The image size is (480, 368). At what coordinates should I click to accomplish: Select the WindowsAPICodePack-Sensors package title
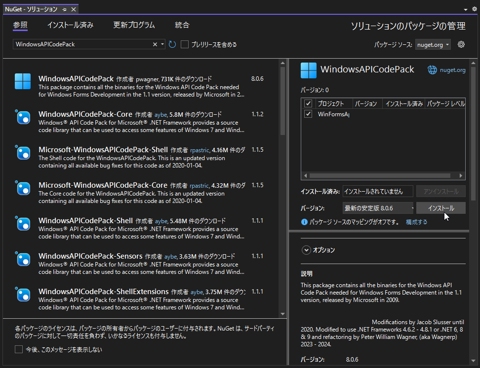90,256
